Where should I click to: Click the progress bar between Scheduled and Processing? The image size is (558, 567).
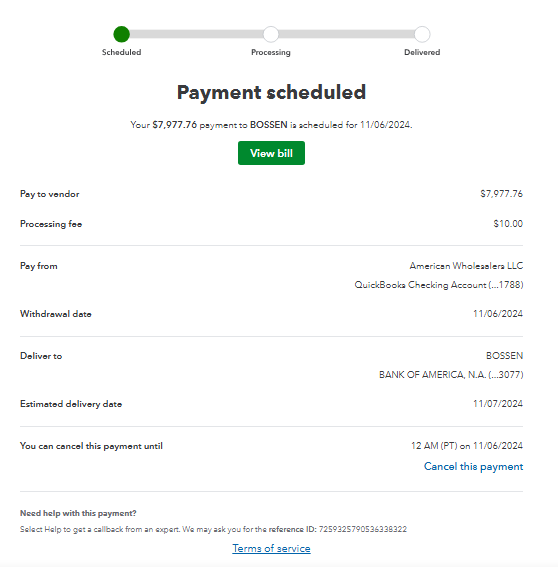click(196, 34)
